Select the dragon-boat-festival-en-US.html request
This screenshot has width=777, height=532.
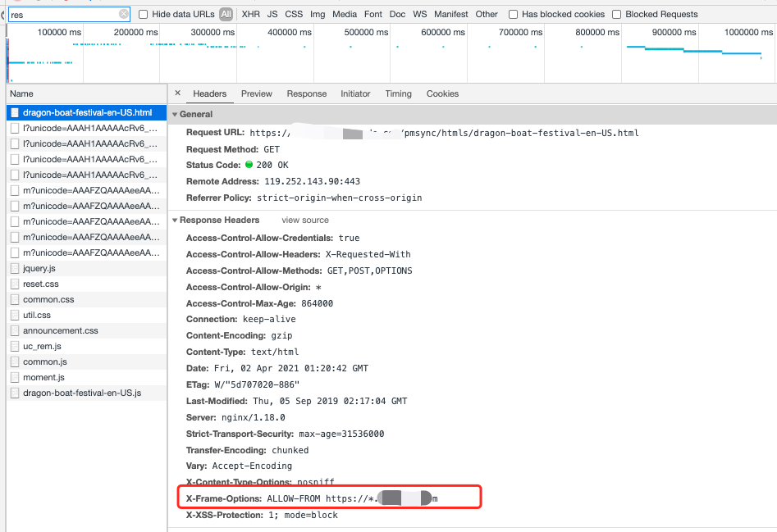pyautogui.click(x=87, y=113)
